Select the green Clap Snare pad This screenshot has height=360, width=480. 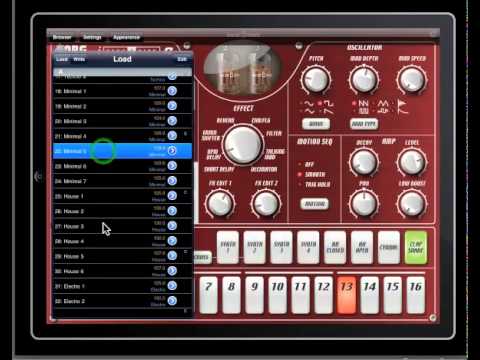(416, 247)
